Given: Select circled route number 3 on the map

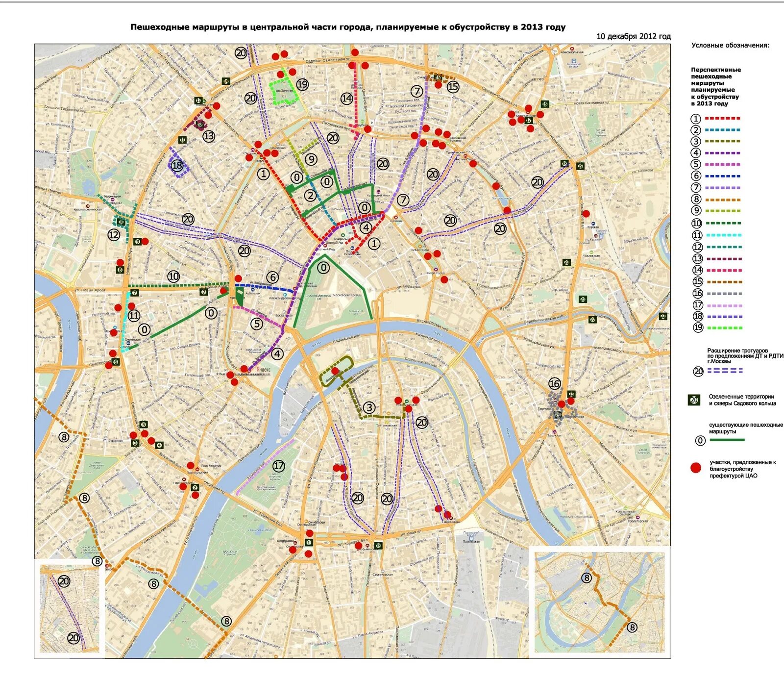Looking at the screenshot, I should [x=369, y=407].
